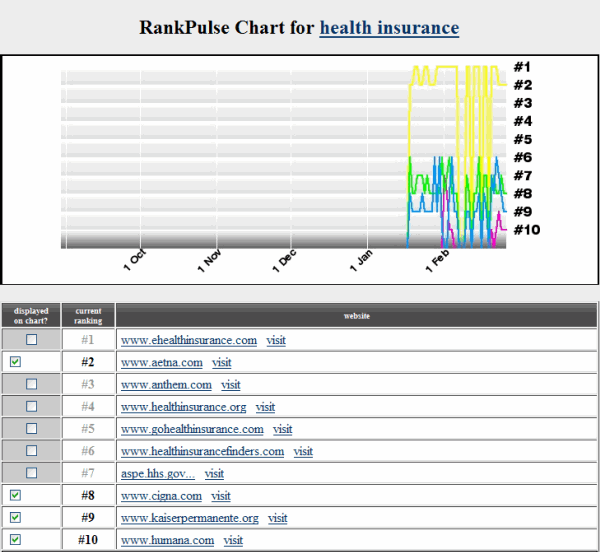Click the bold #8 ranking cell

pos(88,495)
